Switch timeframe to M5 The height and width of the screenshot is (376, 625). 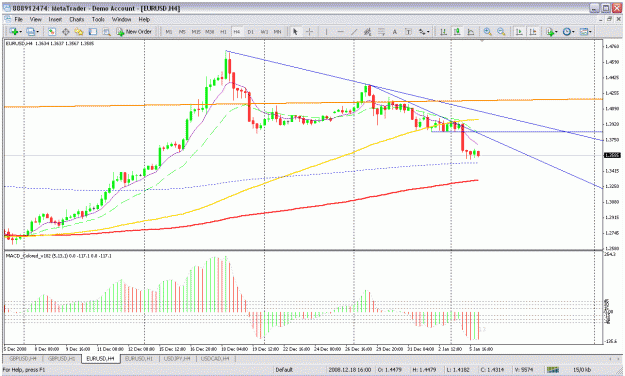(183, 31)
